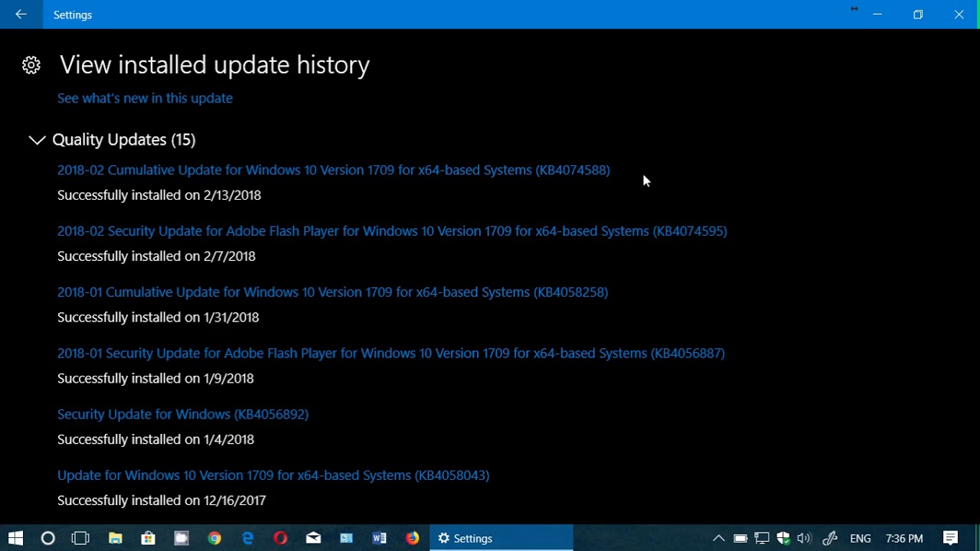Open the Action Center notifications icon

[x=950, y=538]
